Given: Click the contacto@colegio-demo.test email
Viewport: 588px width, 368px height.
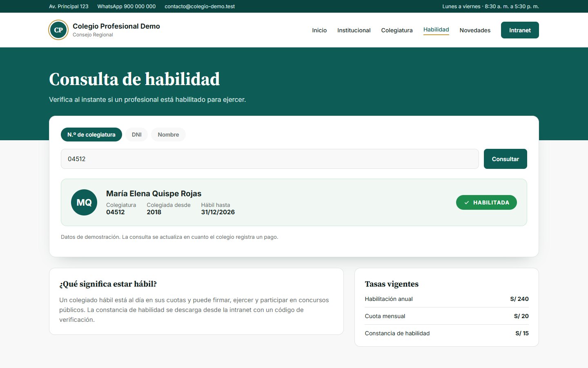Looking at the screenshot, I should [200, 7].
